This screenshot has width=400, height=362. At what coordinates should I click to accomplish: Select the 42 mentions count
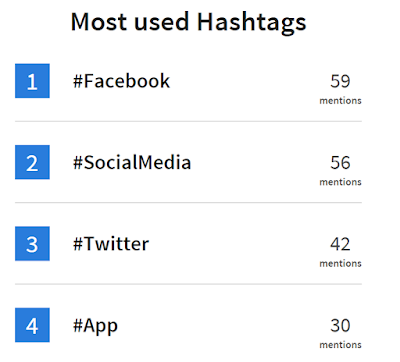pos(340,244)
